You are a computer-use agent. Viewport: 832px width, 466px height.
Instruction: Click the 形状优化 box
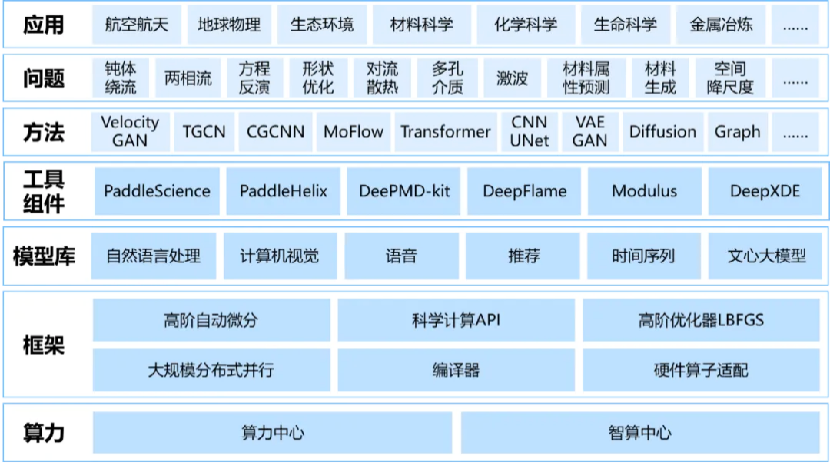click(318, 78)
